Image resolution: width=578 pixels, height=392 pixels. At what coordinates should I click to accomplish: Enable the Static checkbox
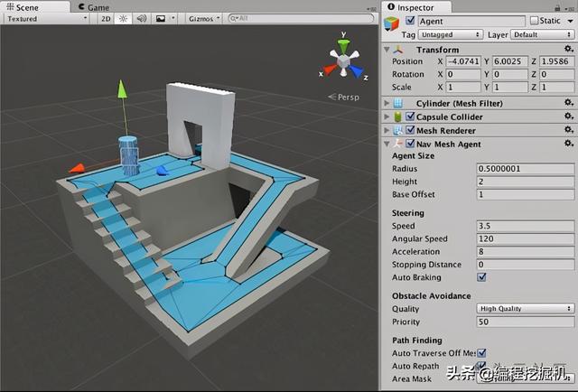[x=534, y=21]
